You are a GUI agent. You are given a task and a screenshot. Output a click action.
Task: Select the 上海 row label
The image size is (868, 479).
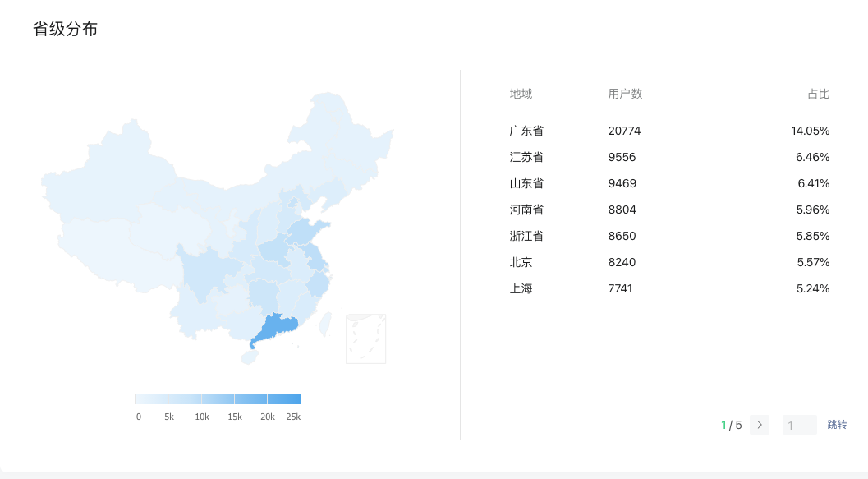tap(521, 288)
